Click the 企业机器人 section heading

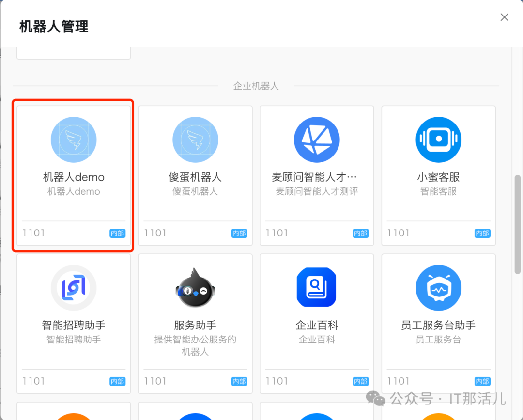[256, 86]
